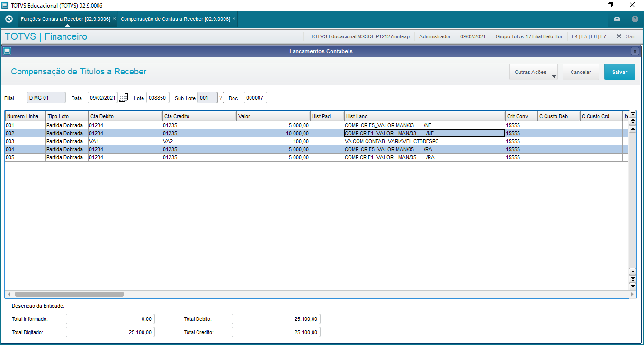Image resolution: width=644 pixels, height=345 pixels.
Task: Click Partida Dobrada in row 003
Action: tap(67, 141)
